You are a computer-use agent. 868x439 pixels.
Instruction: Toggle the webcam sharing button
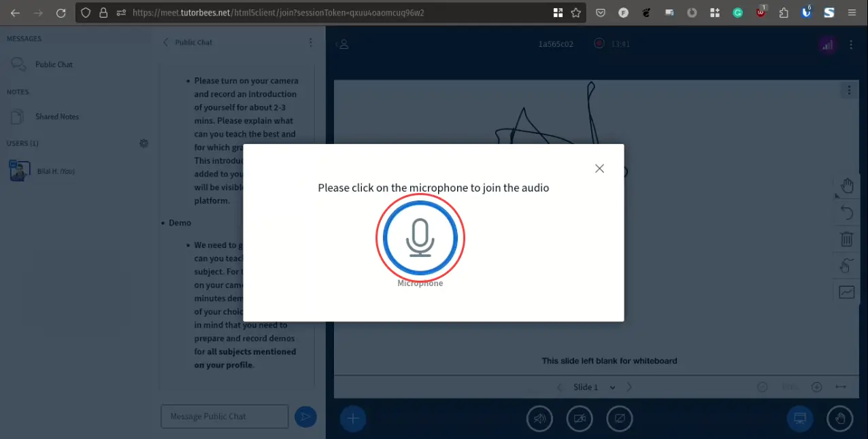click(580, 419)
